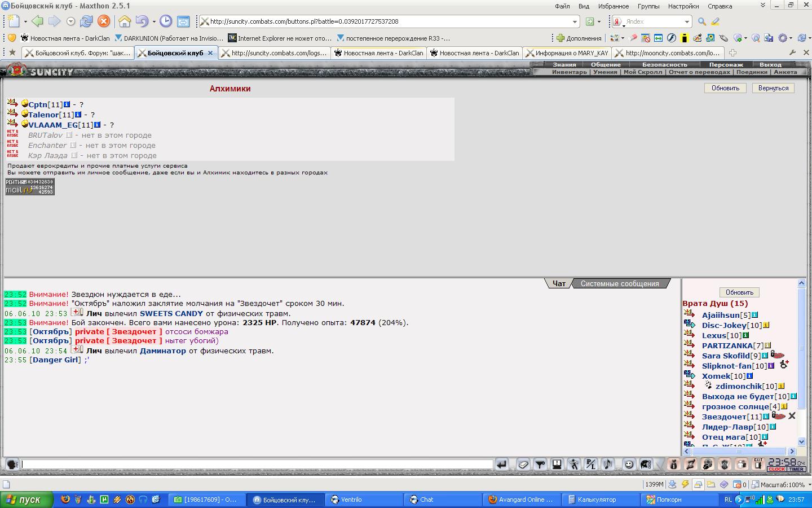Click the chat message input field
812x508 pixels.
(257, 464)
